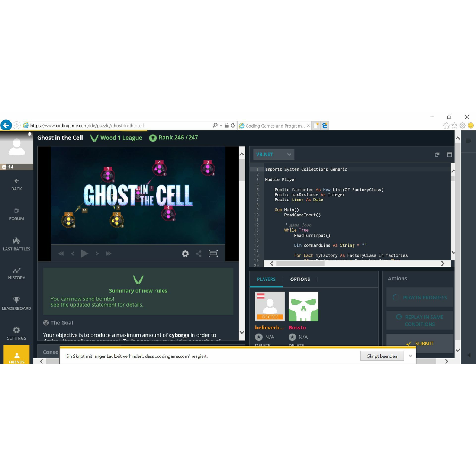476x476 pixels.
Task: Click DELETE under the Bossto player
Action: pos(296,345)
